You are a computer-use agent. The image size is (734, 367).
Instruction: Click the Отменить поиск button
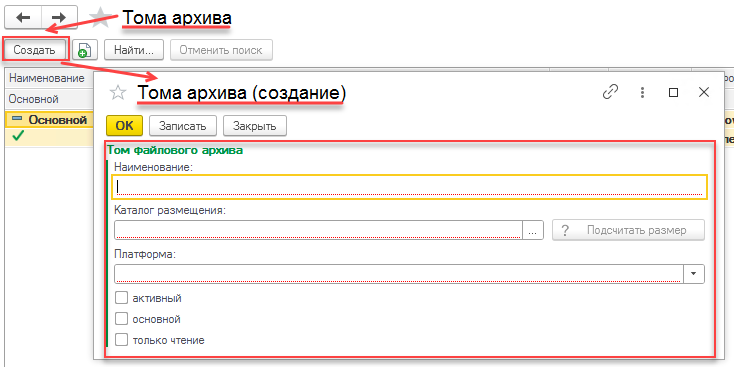tap(221, 50)
